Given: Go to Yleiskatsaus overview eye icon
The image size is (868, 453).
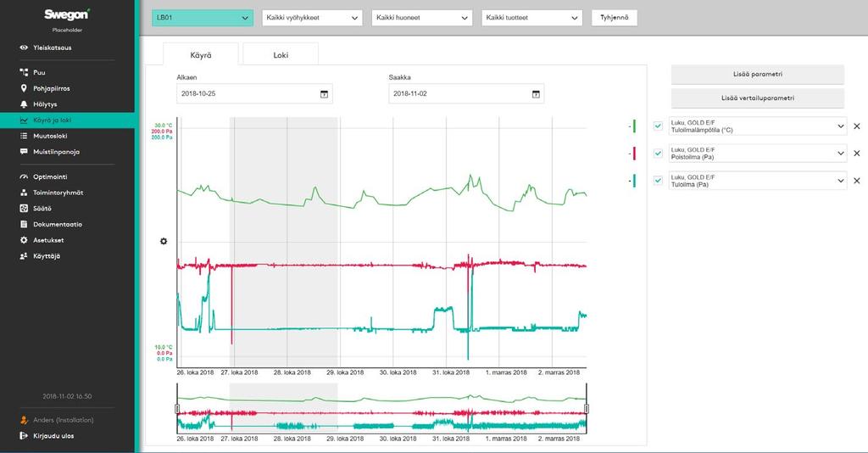Looking at the screenshot, I should [24, 48].
